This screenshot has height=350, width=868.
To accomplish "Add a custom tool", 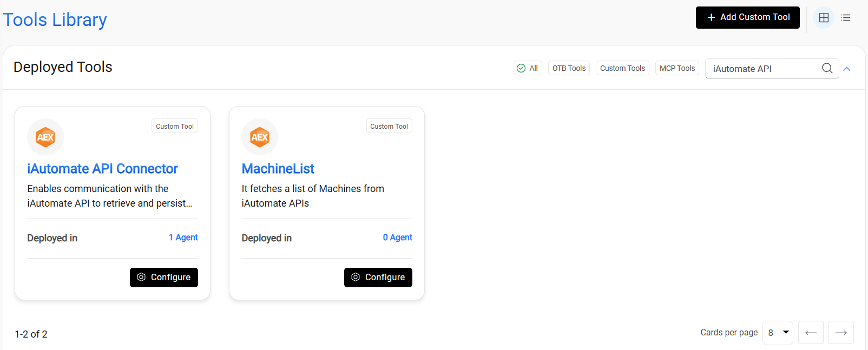I will [747, 17].
